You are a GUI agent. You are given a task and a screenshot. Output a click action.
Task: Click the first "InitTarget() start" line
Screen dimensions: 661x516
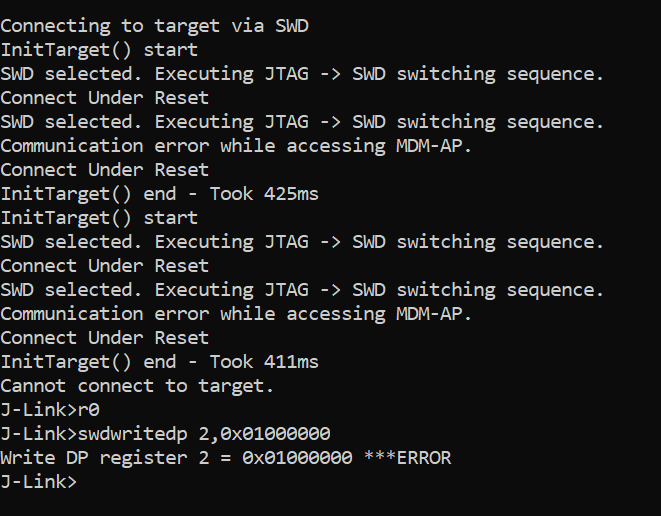click(99, 50)
